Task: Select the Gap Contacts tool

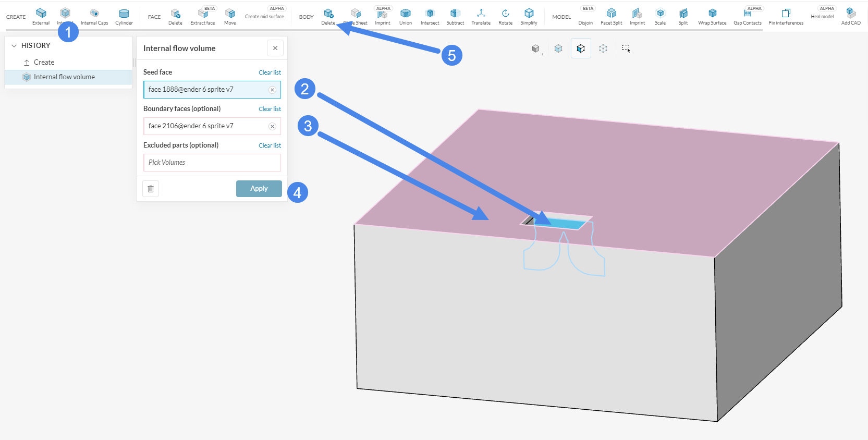Action: click(748, 16)
